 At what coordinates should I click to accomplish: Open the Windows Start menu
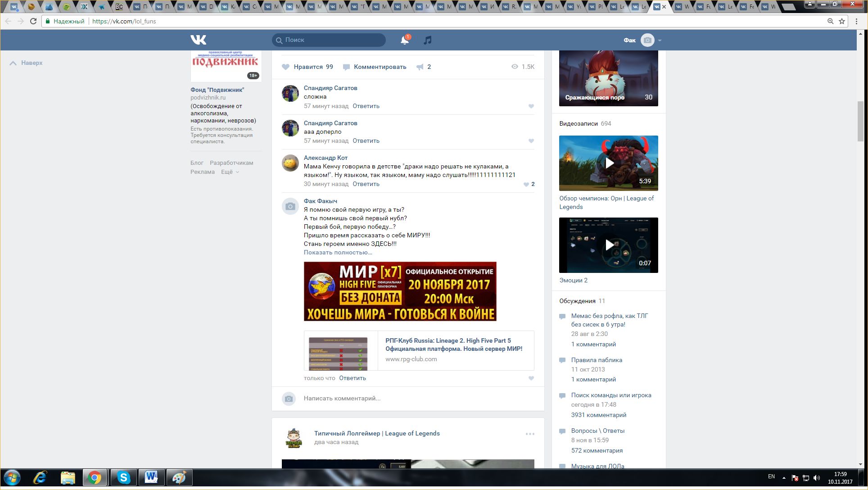pos(12,478)
